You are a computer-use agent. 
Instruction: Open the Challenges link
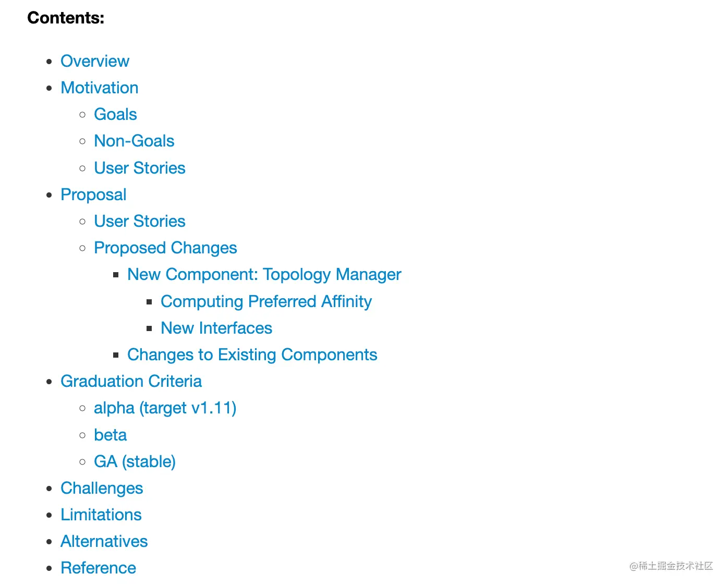pyautogui.click(x=102, y=488)
